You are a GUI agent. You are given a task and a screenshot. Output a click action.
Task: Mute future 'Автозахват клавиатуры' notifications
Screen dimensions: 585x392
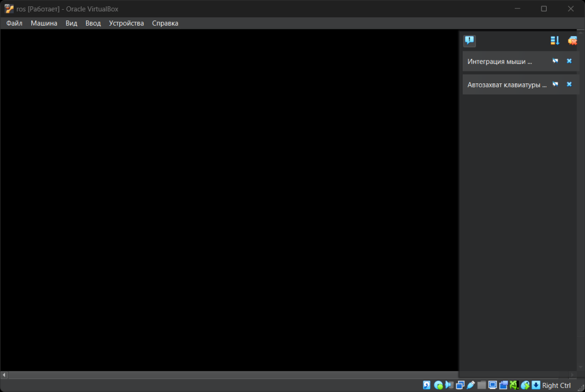tap(555, 85)
